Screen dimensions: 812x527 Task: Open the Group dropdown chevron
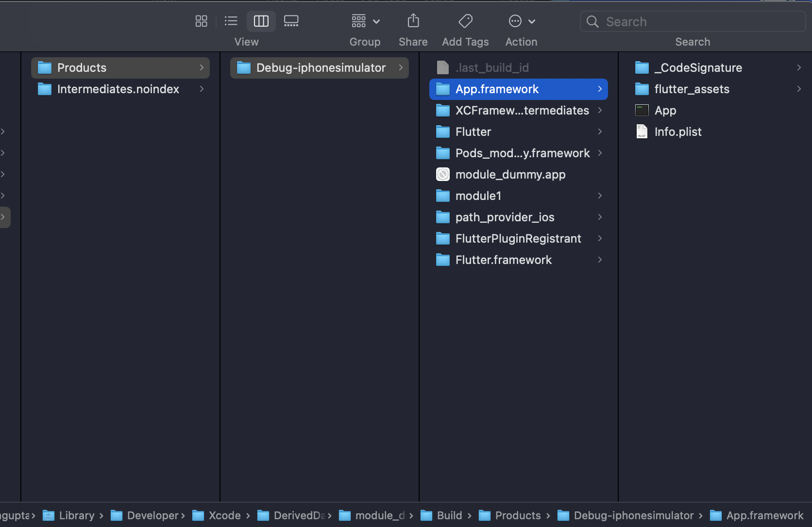pos(375,21)
